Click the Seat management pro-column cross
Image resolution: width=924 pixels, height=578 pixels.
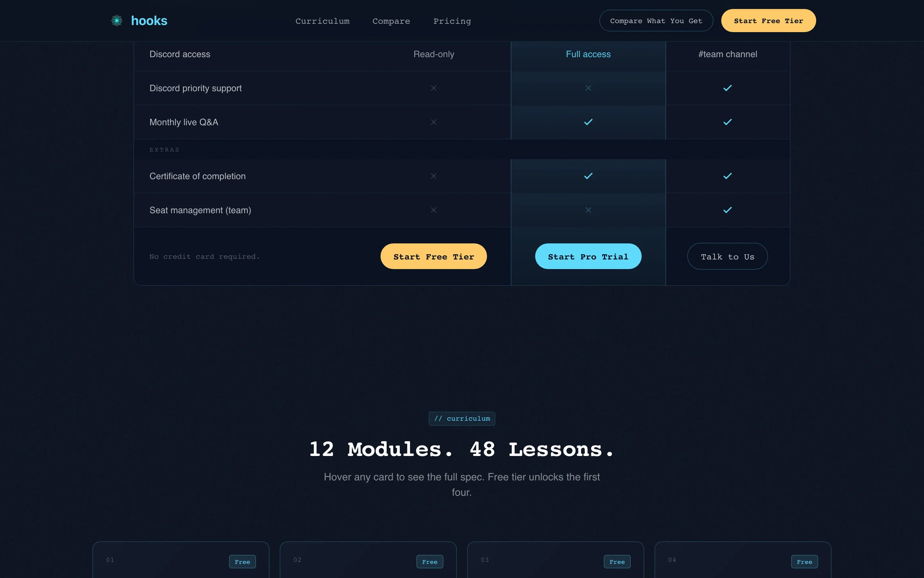(588, 210)
